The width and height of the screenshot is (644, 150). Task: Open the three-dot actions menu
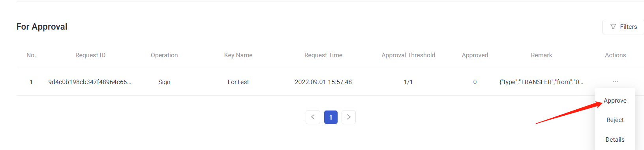tap(616, 82)
